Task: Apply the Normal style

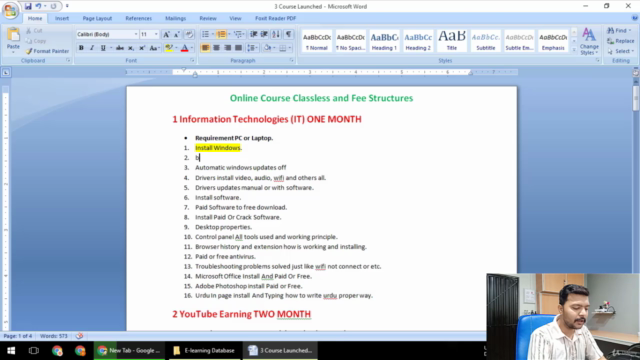Action: (317, 41)
